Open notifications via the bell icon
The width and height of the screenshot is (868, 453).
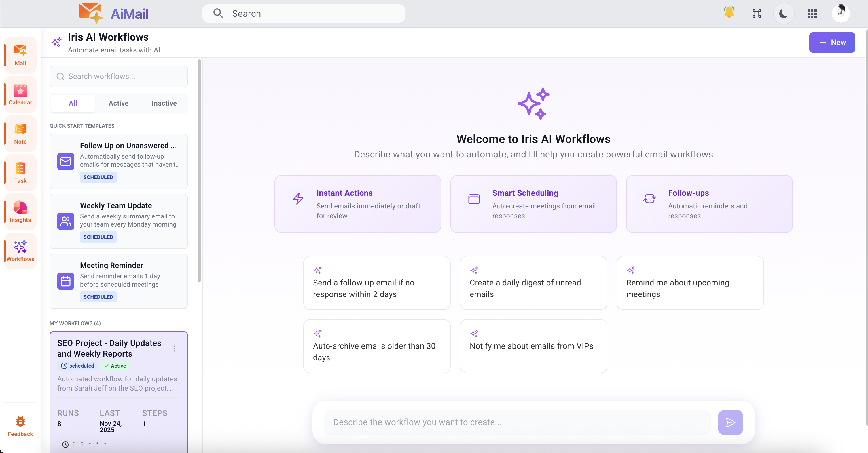click(729, 14)
